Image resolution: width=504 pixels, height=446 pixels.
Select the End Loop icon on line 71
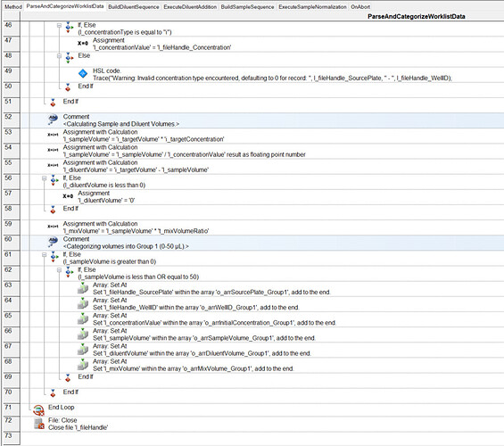[38, 410]
